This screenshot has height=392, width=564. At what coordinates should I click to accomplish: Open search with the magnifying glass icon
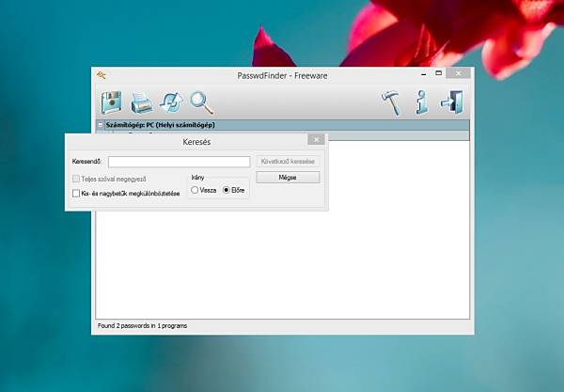point(202,102)
